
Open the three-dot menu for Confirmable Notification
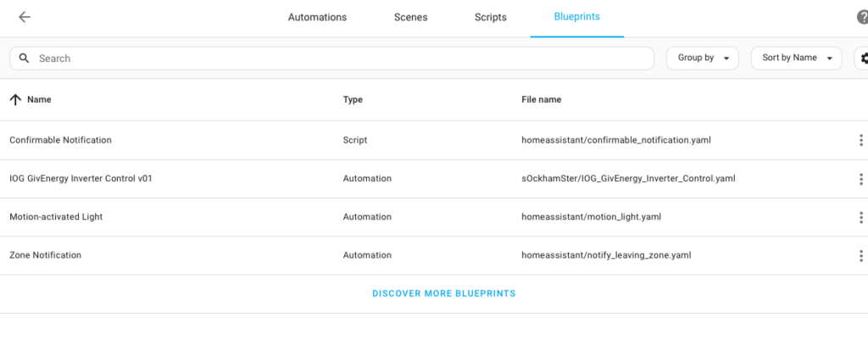point(861,140)
